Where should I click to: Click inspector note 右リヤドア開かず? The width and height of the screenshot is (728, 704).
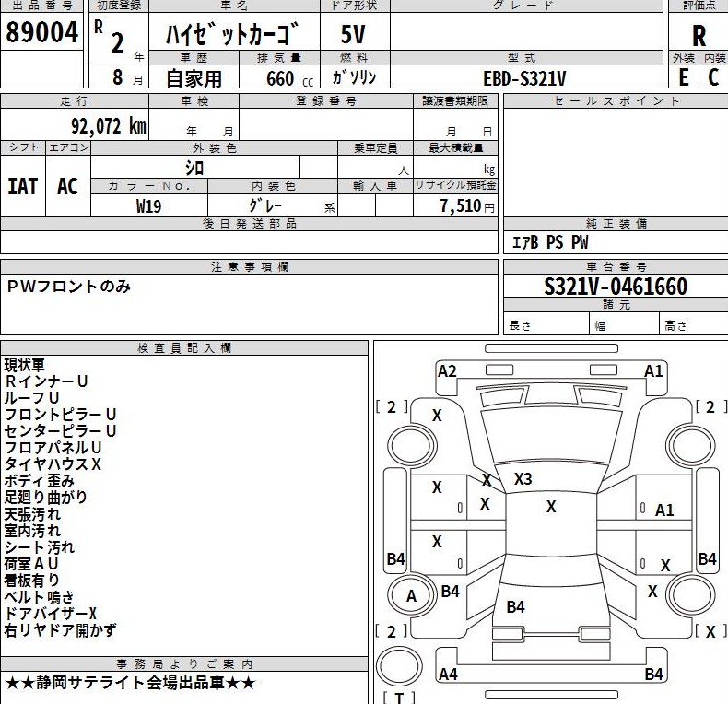pyautogui.click(x=60, y=630)
